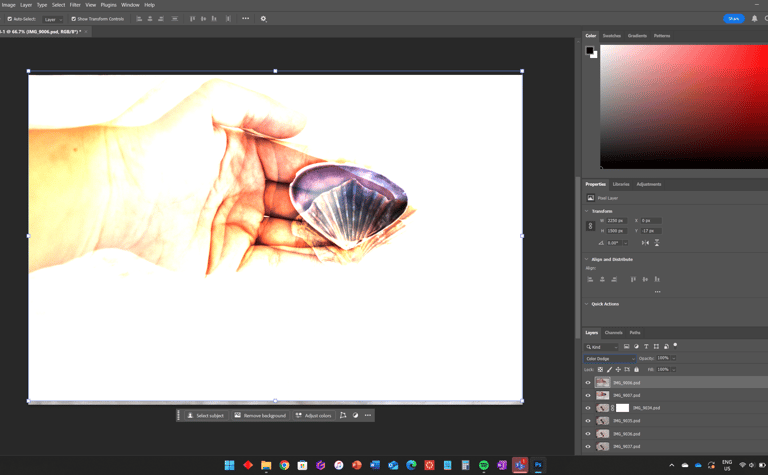Open the Filter menu

(x=75, y=5)
